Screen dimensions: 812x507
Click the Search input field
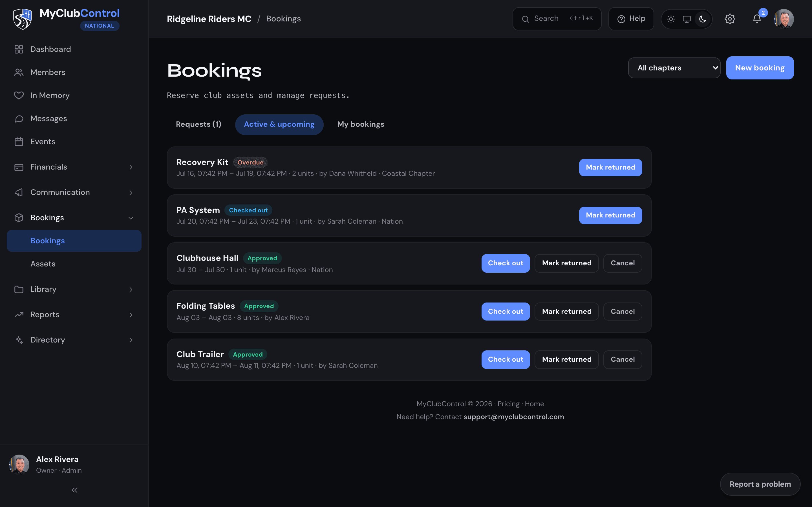point(557,19)
